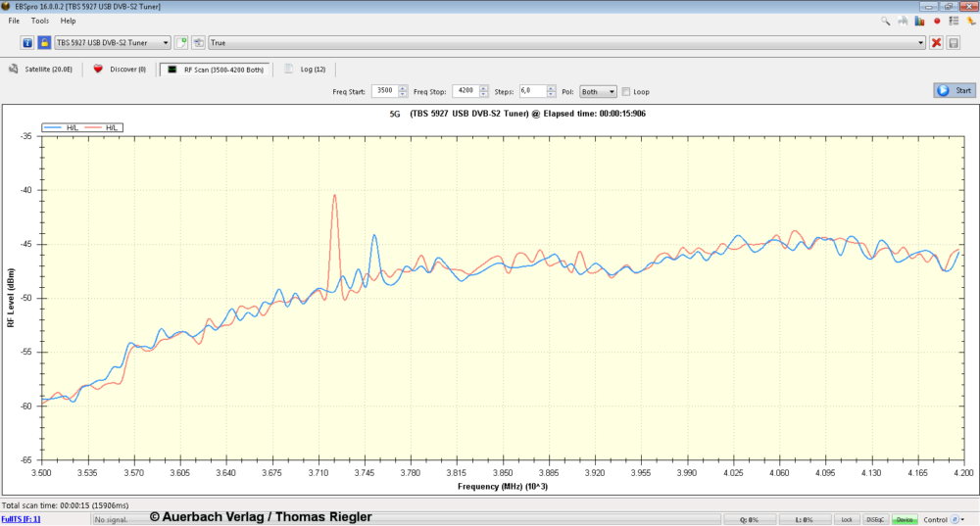Click the Q: 0% quality progress bar

click(750, 520)
